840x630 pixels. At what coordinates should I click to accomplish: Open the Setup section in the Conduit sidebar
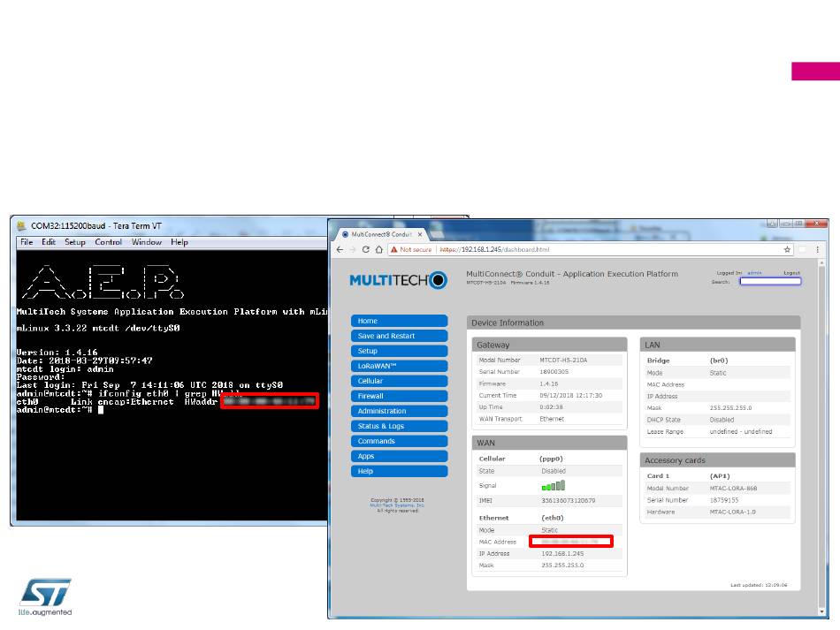(399, 351)
